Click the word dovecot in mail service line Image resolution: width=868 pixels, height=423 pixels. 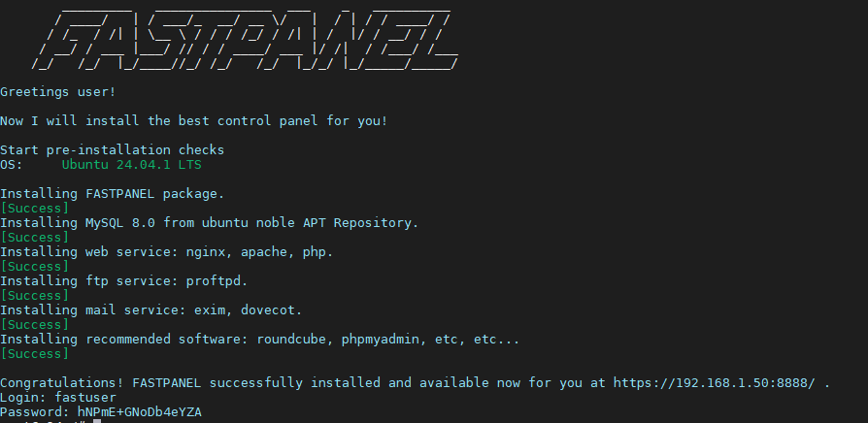tap(267, 310)
